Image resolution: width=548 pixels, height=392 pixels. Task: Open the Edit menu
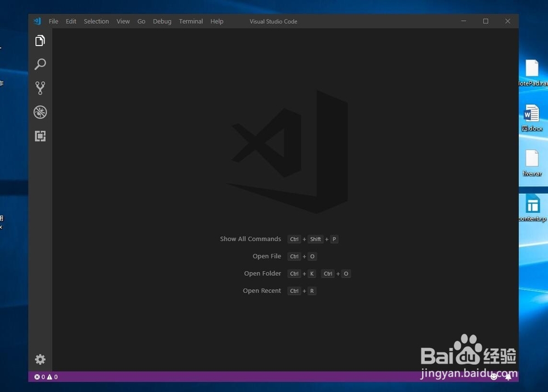tap(71, 21)
